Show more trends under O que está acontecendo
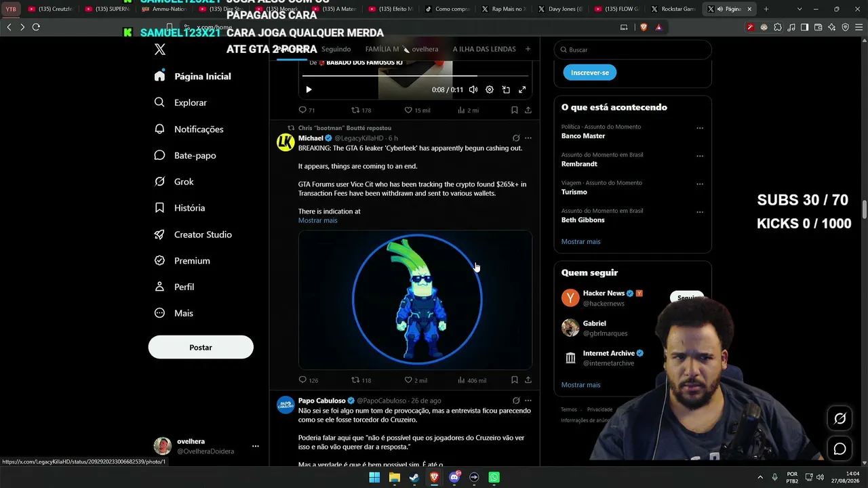The width and height of the screenshot is (868, 488). pos(581,242)
